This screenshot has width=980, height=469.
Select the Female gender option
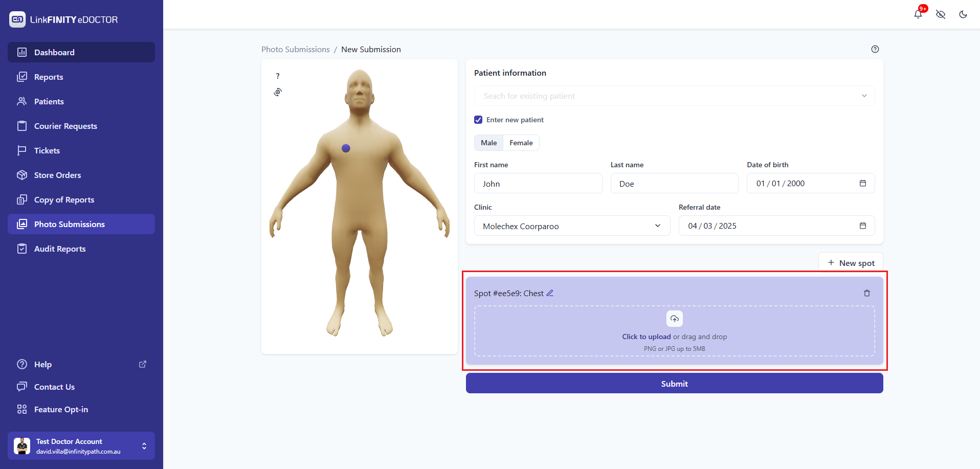pos(521,143)
